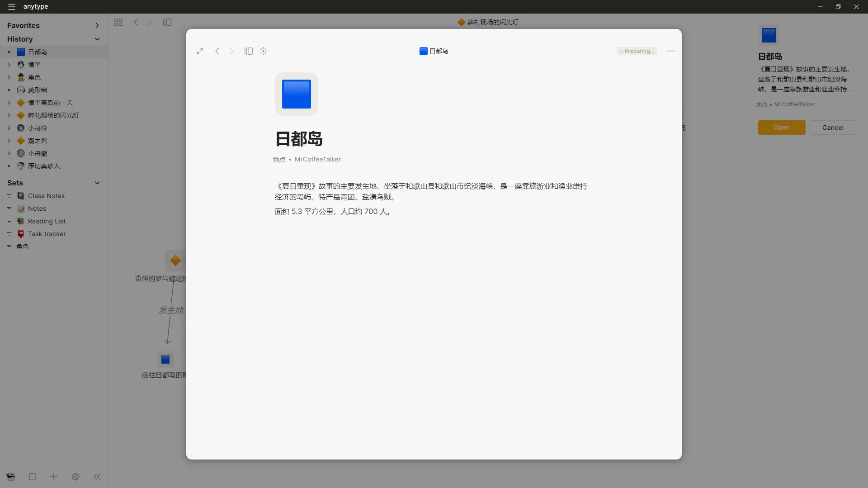Click the 慎平 avatar icon in History
Viewport: 868px width, 488px height.
point(21,65)
